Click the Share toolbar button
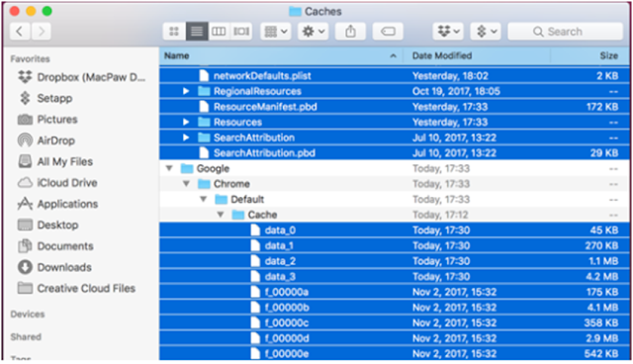The image size is (633, 364). pyautogui.click(x=350, y=31)
